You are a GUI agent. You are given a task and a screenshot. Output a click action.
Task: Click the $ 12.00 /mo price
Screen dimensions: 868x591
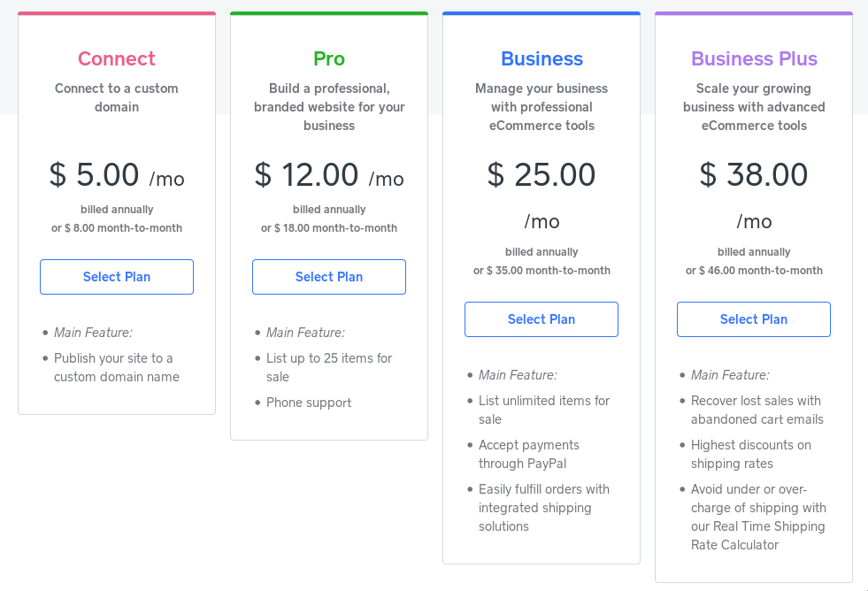[x=329, y=175]
